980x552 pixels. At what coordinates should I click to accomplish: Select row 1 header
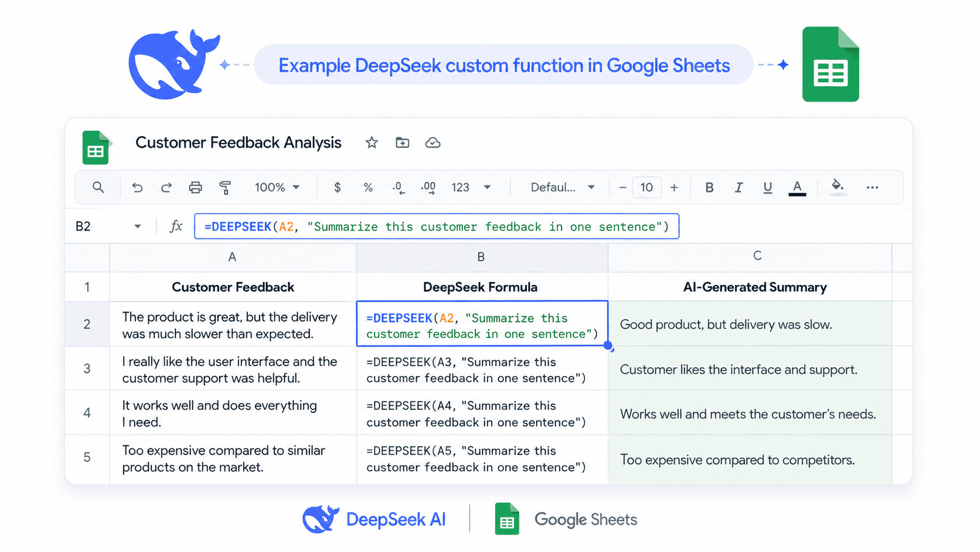[x=87, y=287]
